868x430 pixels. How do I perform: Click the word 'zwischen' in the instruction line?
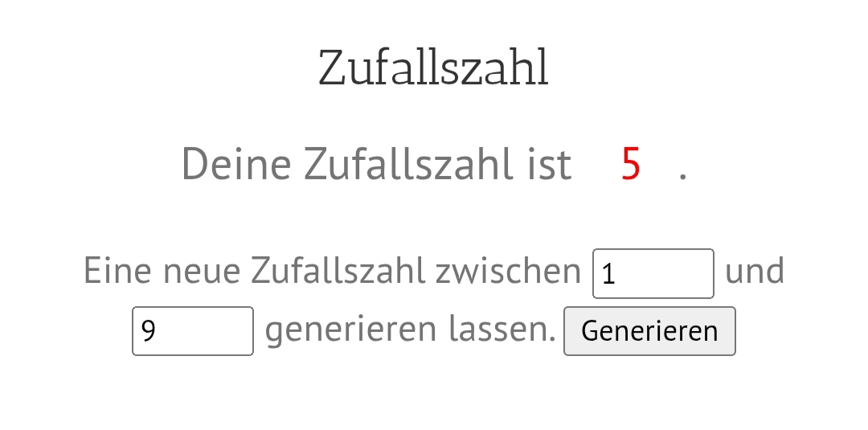[508, 271]
